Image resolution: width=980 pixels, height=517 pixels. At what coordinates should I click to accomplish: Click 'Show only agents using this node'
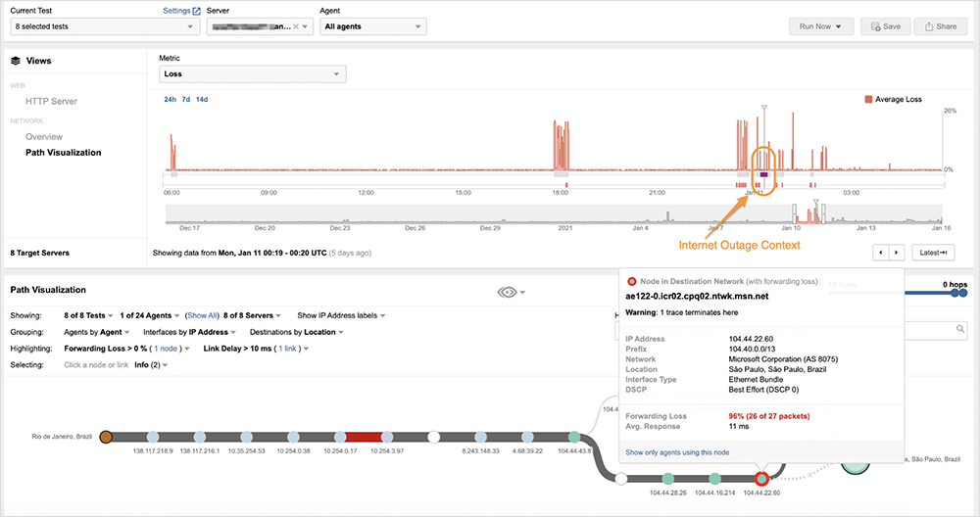coord(677,452)
